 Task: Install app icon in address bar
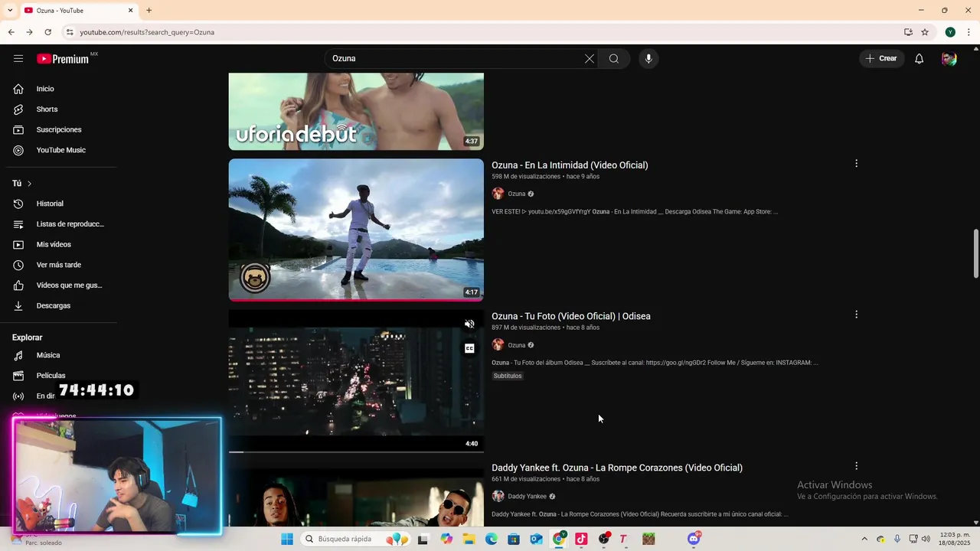[x=908, y=32]
